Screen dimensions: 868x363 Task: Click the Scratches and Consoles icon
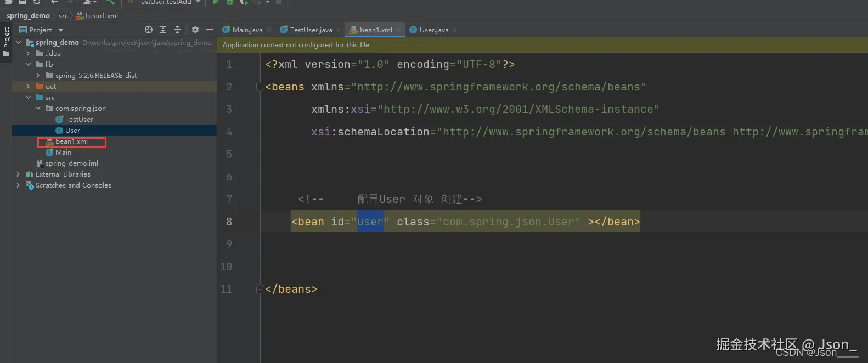click(x=30, y=185)
